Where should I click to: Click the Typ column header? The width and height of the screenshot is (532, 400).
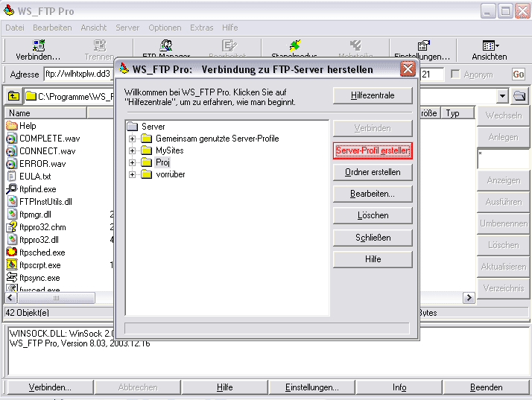tap(457, 113)
